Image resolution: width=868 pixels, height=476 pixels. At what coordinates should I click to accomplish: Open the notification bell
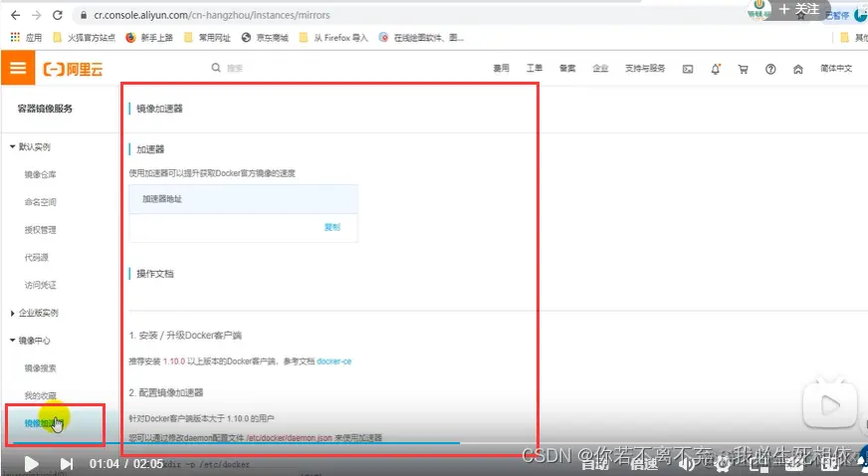[x=716, y=69]
